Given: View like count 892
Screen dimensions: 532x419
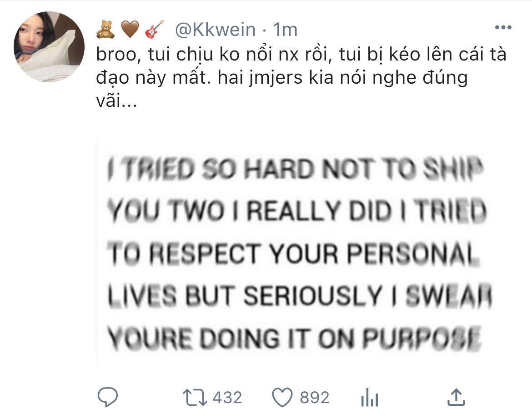Looking at the screenshot, I should (x=315, y=397).
